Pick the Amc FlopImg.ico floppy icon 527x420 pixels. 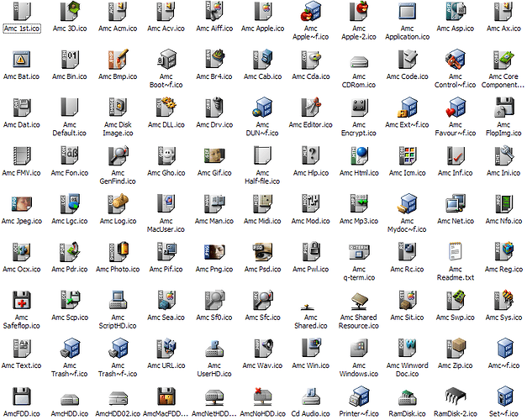[503, 108]
